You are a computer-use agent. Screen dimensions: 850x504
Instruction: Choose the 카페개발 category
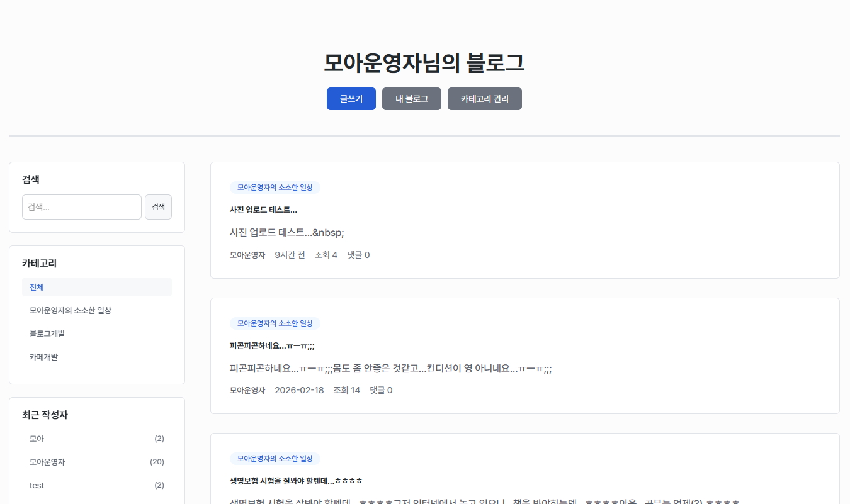coord(43,357)
